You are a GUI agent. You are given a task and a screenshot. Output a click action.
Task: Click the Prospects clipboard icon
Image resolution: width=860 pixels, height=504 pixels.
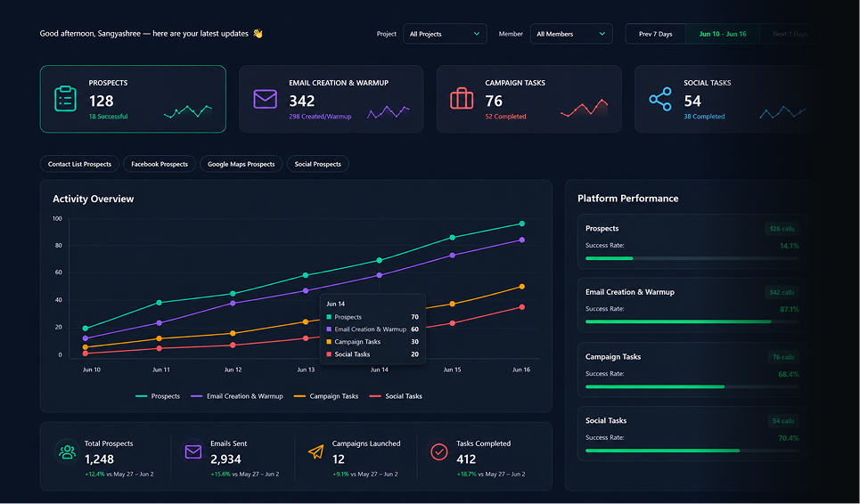point(65,99)
